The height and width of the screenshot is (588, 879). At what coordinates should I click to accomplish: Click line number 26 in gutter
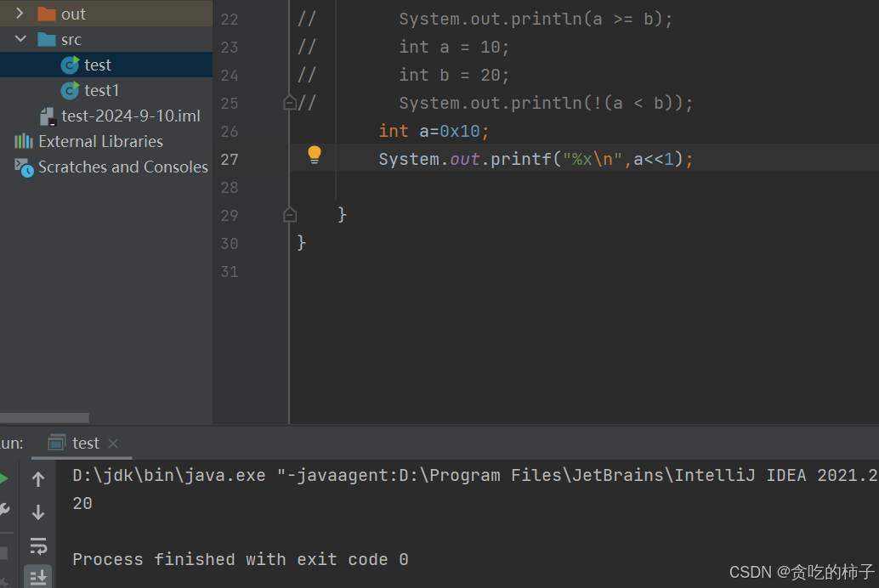tap(230, 132)
